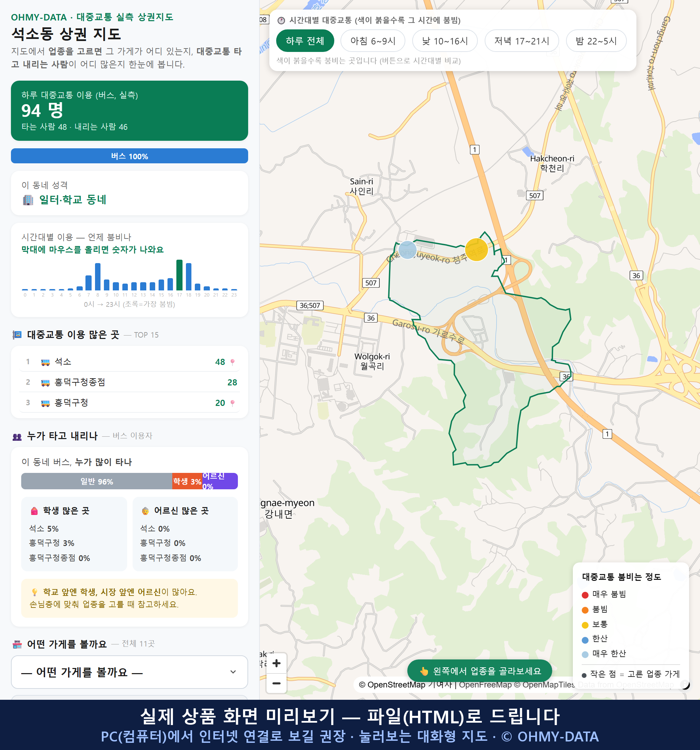Viewport: 700px width, 750px height.
Task: Click the student icon in 학생 많은 곳 card
Action: 34,511
